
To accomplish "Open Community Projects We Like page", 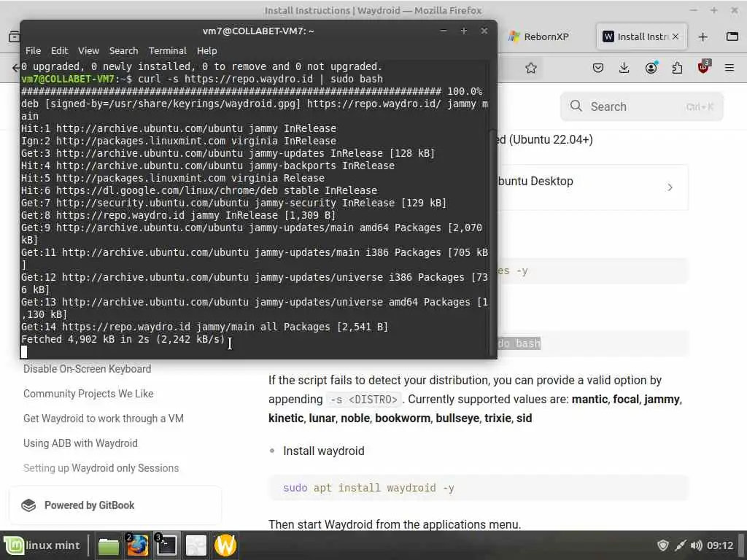I will [x=88, y=394].
